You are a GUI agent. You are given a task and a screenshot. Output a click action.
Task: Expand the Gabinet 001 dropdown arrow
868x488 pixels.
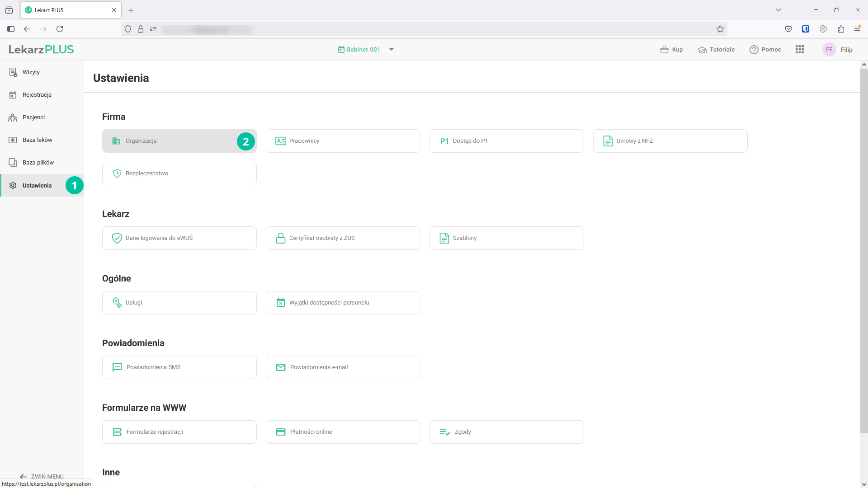pos(392,50)
